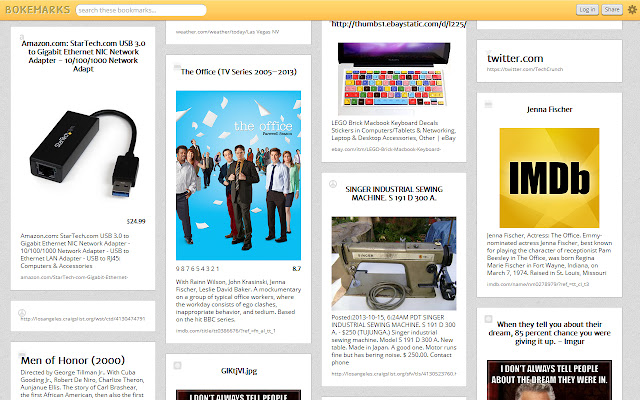Image resolution: width=640 pixels, height=400 pixels.
Task: Open the meme image under GIKtjVl.jpg
Action: click(x=238, y=395)
